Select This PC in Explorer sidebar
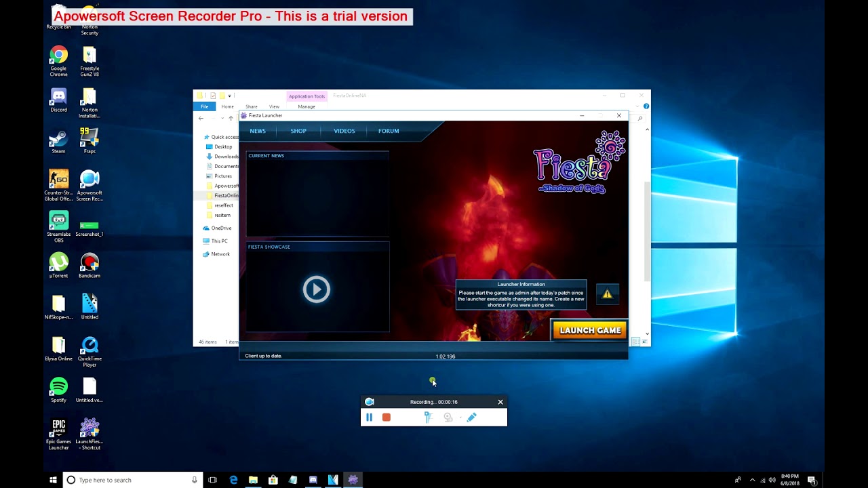This screenshot has height=488, width=868. click(215, 241)
